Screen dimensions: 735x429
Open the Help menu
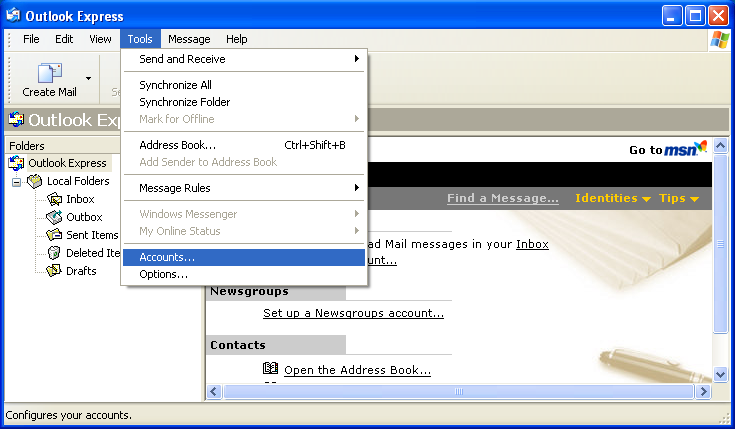tap(236, 39)
